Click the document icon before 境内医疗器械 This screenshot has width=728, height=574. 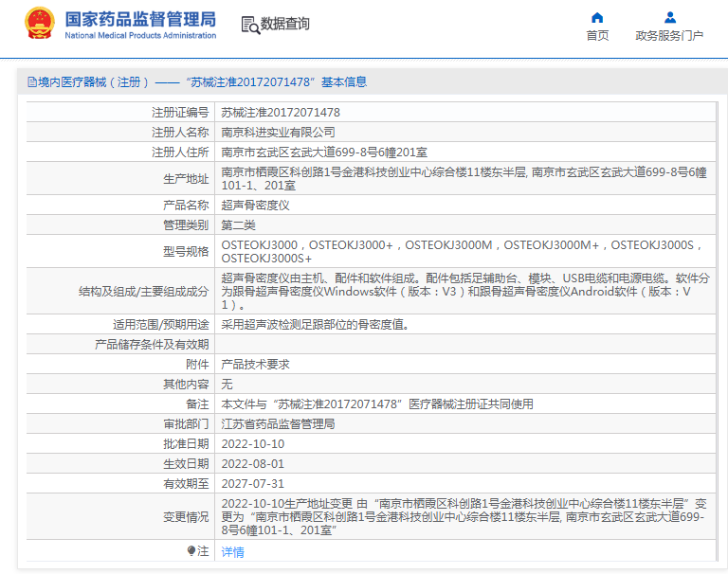(32, 82)
